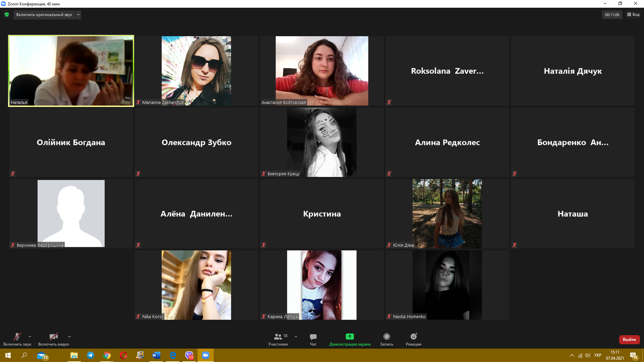Expand audio options arrow next to microphone
This screenshot has height=362, width=644.
[x=30, y=337]
